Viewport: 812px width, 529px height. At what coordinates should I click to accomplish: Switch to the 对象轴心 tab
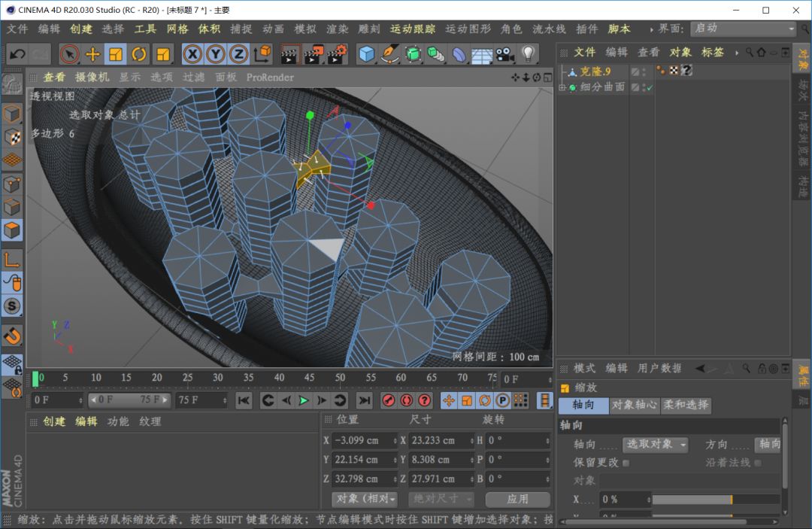634,405
